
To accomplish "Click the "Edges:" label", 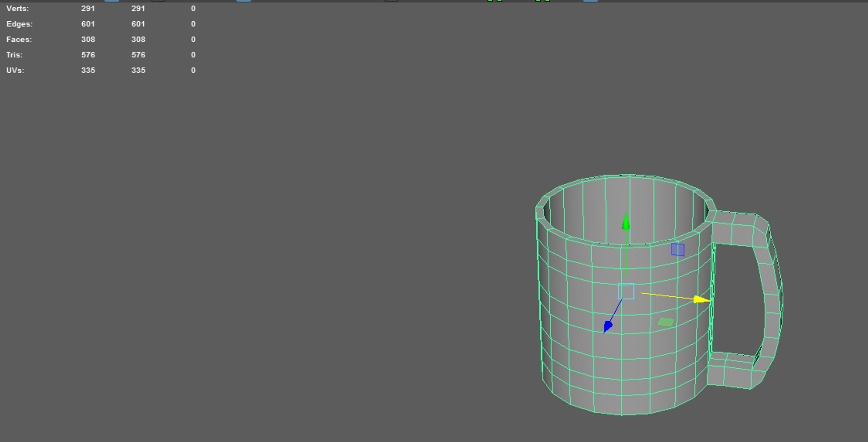I will 19,24.
